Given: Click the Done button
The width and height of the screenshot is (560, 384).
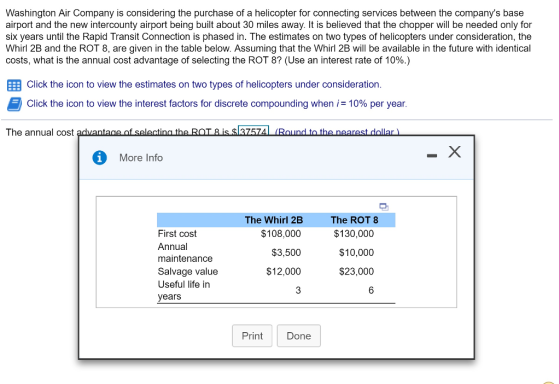Looking at the screenshot, I should pyautogui.click(x=299, y=336).
